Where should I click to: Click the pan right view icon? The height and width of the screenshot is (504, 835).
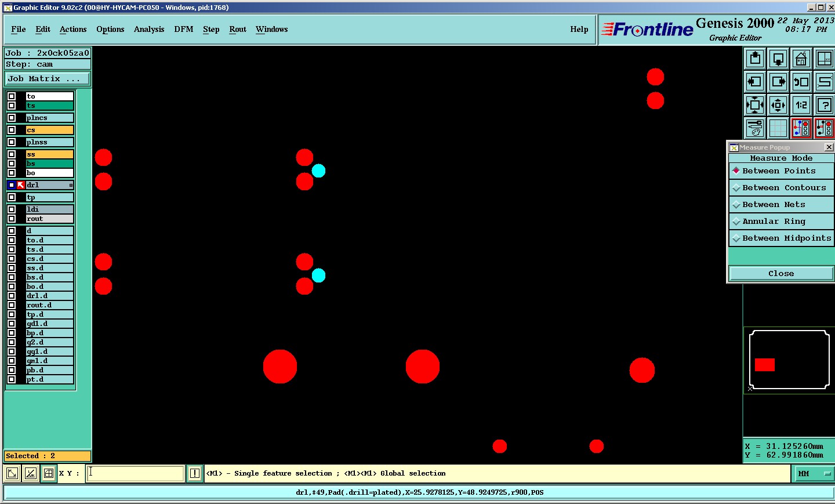778,82
